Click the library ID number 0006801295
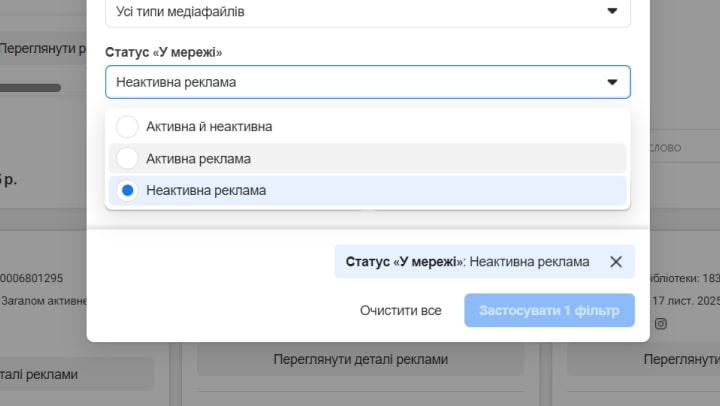This screenshot has width=720, height=406. [x=32, y=278]
